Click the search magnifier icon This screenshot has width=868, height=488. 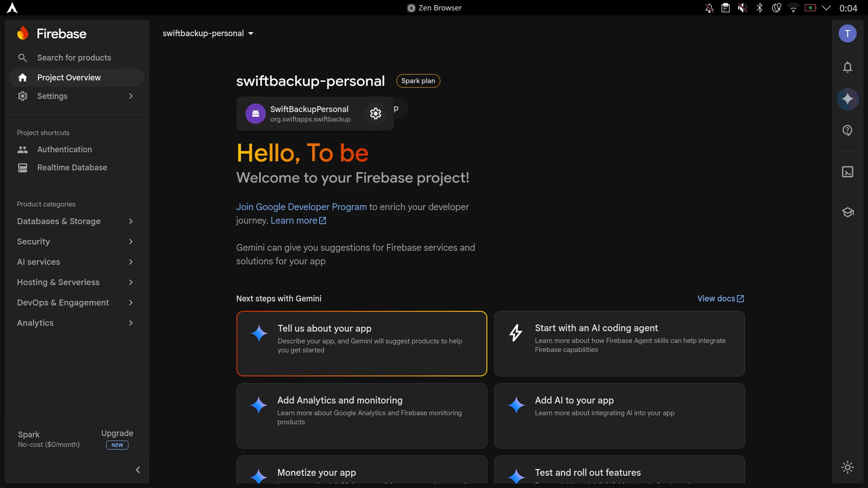pyautogui.click(x=22, y=58)
